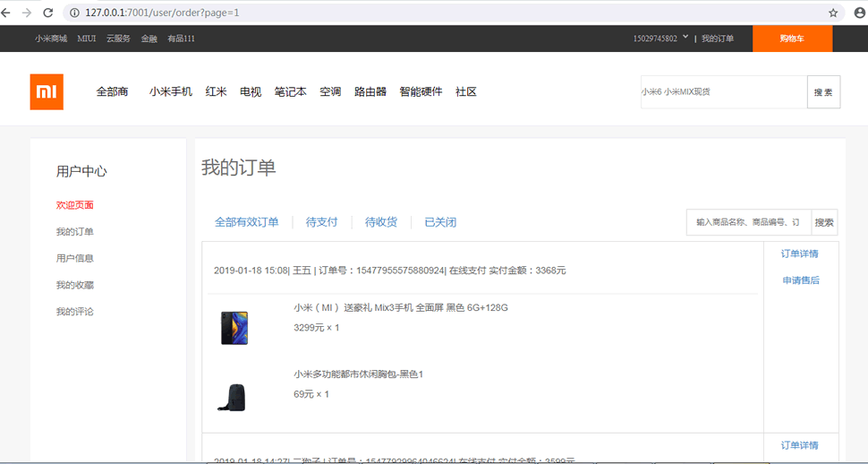Open 我的评论 in the sidebar

(75, 312)
